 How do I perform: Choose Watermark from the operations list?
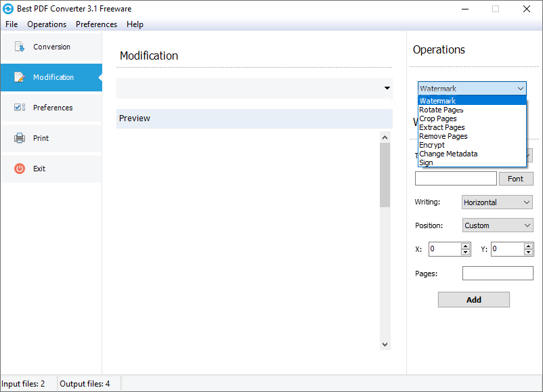[x=472, y=101]
